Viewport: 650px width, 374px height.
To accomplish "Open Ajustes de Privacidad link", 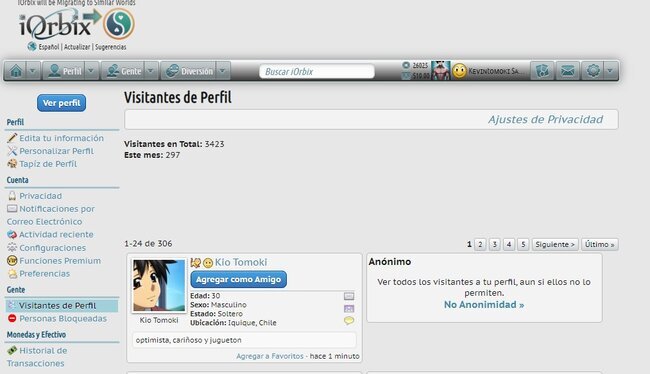I will [545, 119].
